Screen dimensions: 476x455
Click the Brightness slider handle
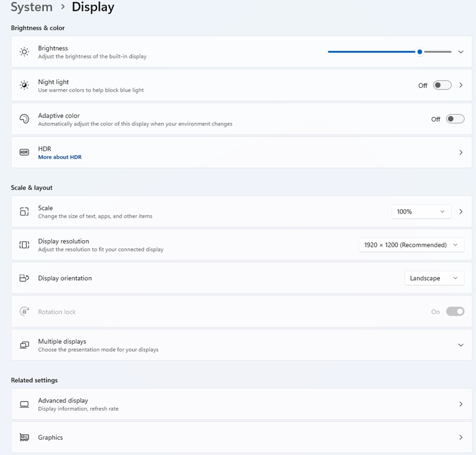[419, 52]
